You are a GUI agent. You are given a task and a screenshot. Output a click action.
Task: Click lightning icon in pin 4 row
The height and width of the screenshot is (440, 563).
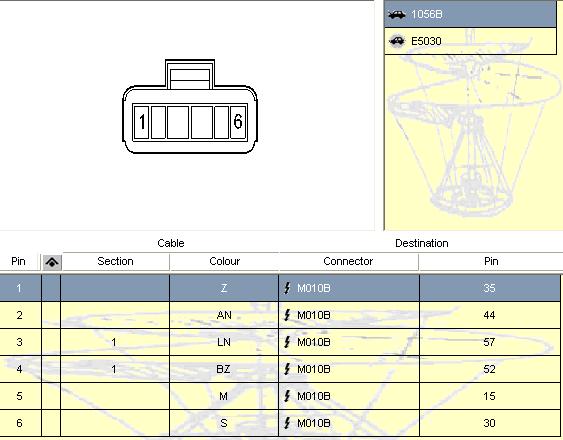(x=287, y=369)
